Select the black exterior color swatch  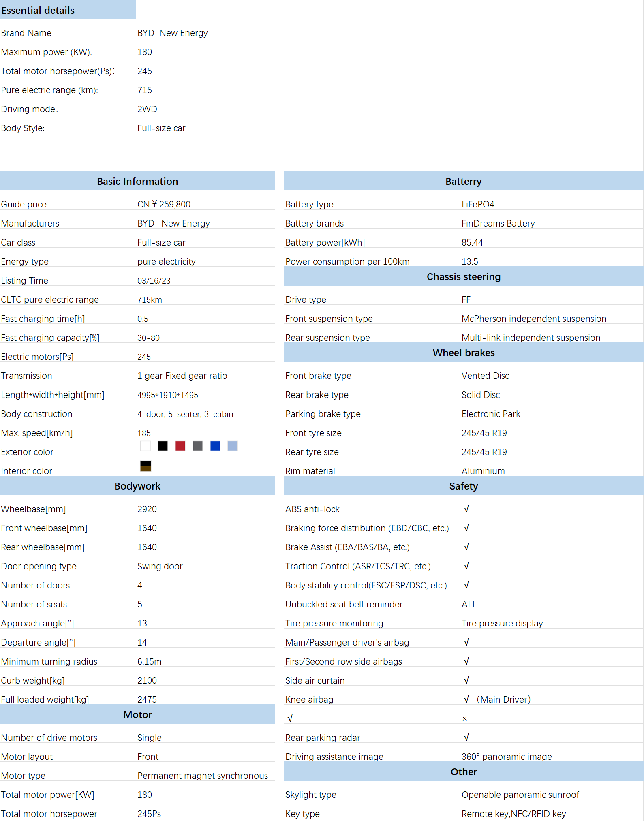point(163,446)
